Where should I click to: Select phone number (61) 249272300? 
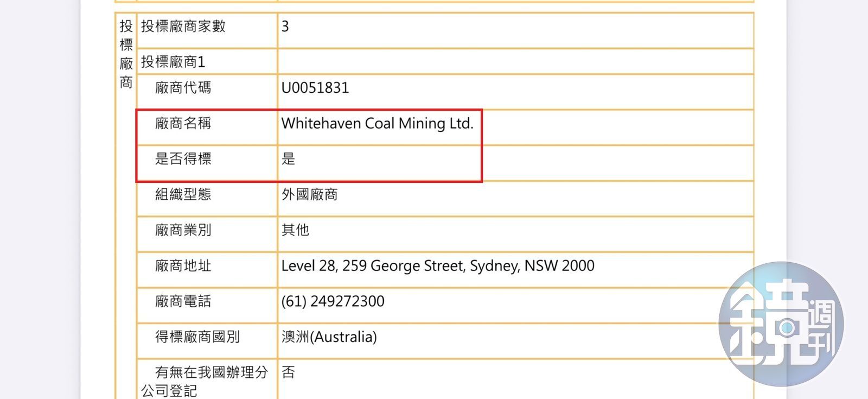tap(333, 301)
